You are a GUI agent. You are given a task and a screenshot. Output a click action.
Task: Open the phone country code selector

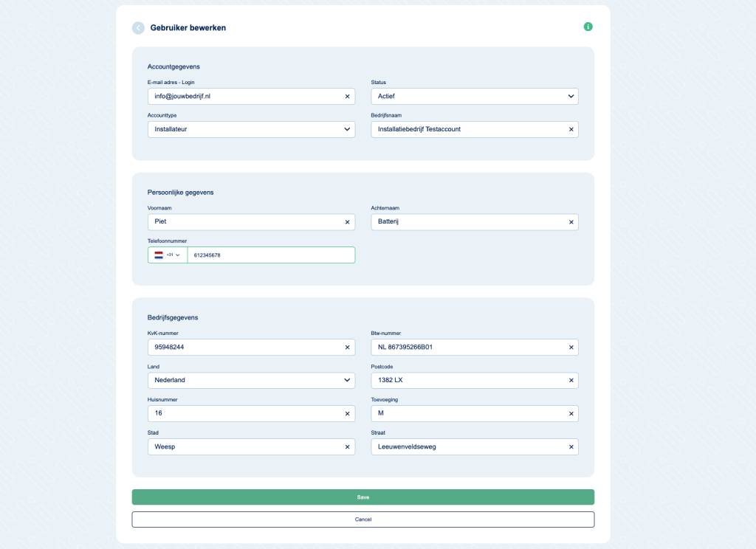pyautogui.click(x=168, y=255)
